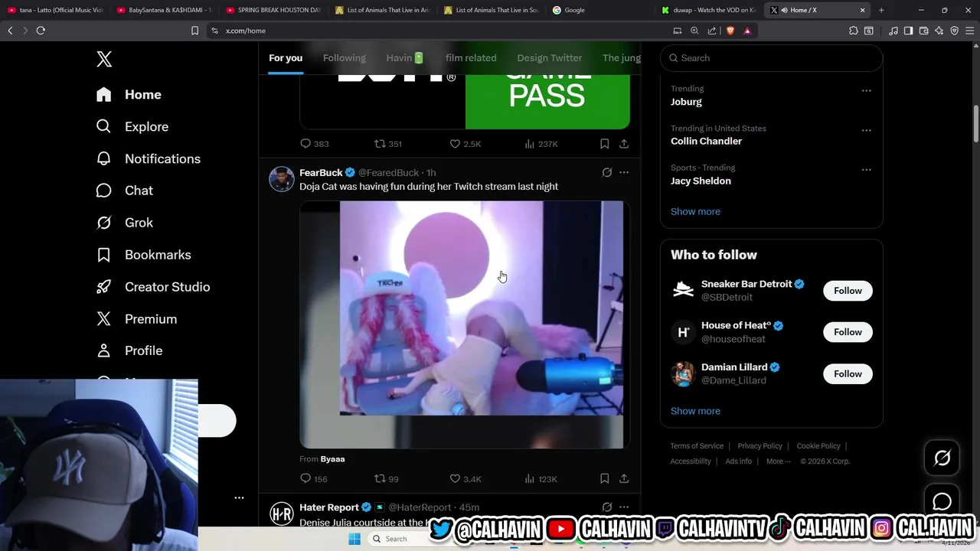Open Notifications in the sidebar

tap(148, 159)
